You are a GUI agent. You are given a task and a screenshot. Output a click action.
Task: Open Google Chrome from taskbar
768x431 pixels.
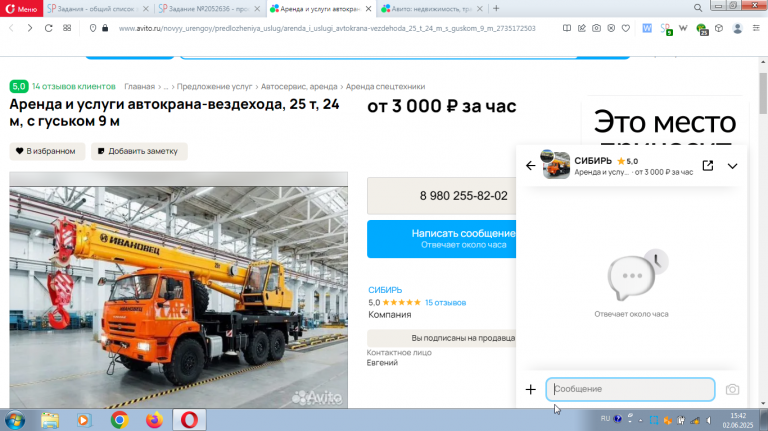120,420
